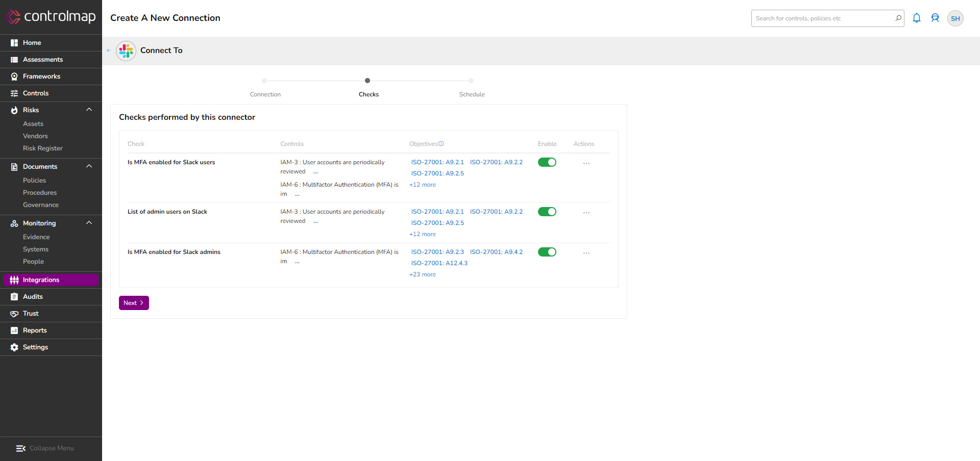Image resolution: width=980 pixels, height=461 pixels.
Task: Open the Slack connector icon
Action: [126, 50]
